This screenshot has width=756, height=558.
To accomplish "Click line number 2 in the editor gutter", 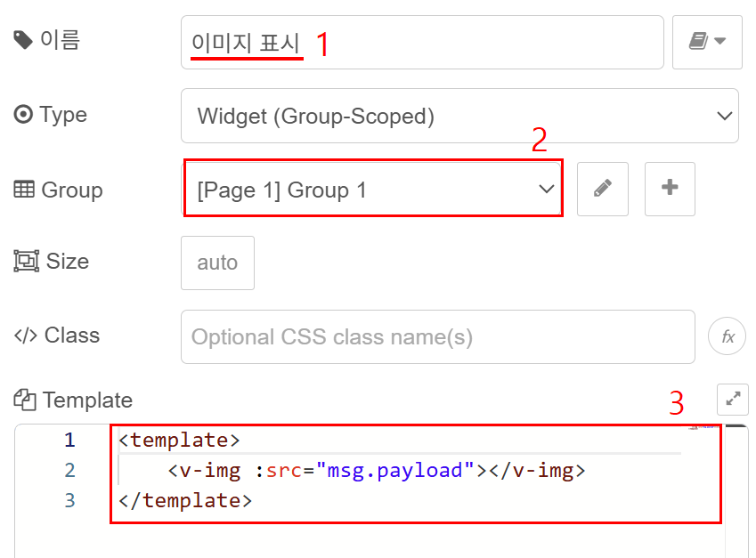I will (x=70, y=470).
